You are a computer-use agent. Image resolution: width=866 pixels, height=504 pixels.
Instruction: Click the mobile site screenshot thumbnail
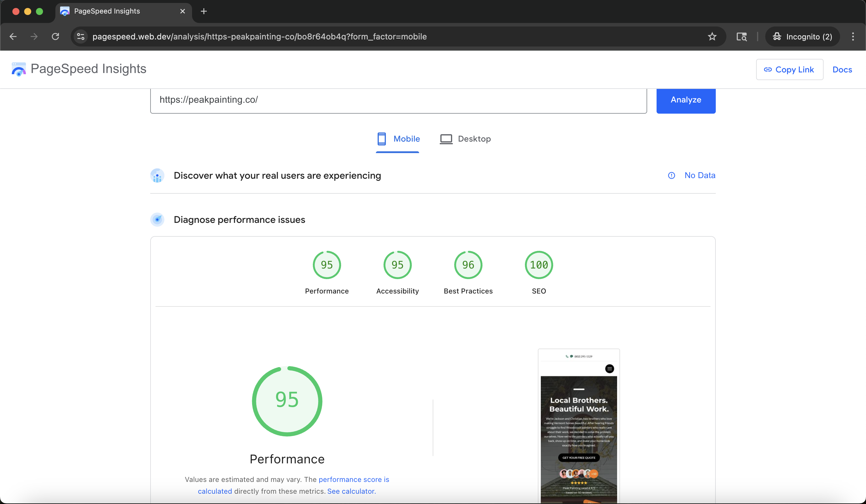point(579,426)
